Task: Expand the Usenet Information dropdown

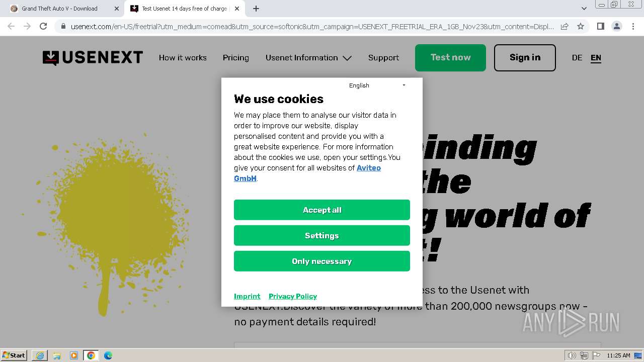Action: click(x=308, y=58)
